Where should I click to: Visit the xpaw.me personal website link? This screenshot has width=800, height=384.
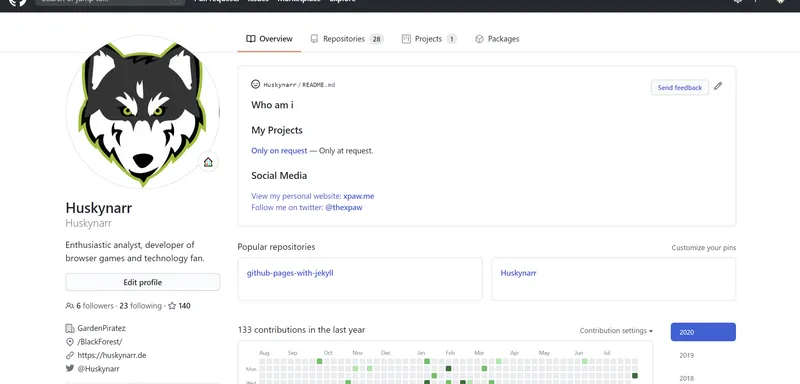[359, 196]
